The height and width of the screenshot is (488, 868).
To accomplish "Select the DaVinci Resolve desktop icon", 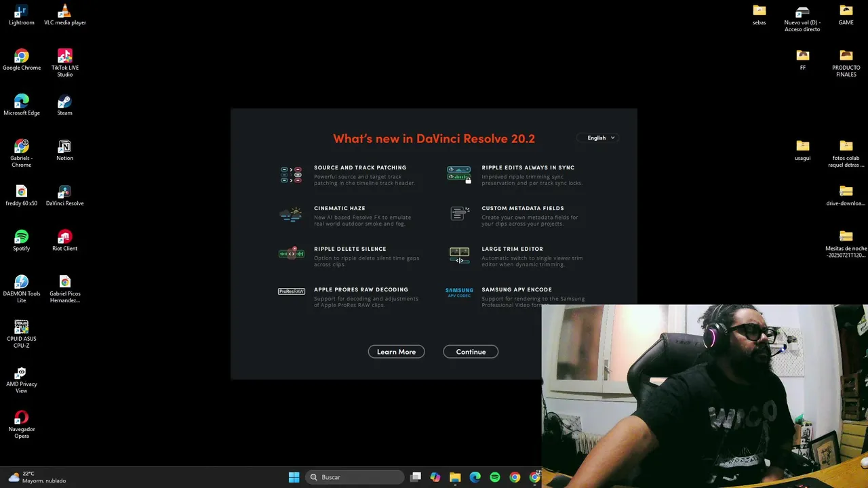I will click(65, 195).
